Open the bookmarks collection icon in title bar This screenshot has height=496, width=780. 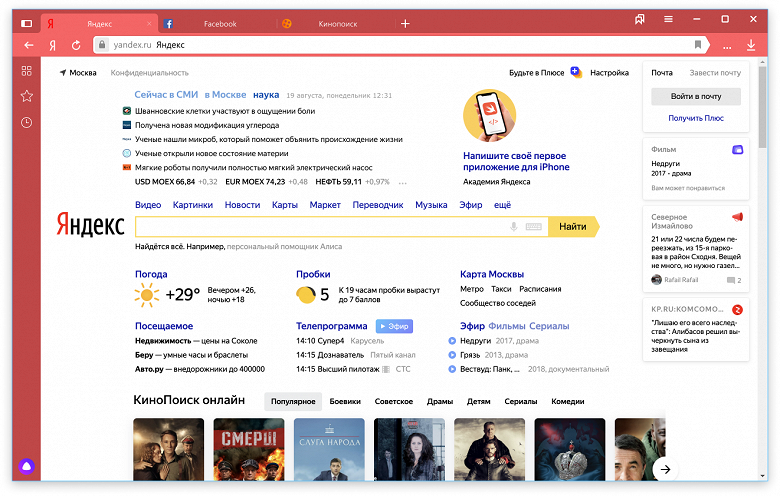point(640,19)
